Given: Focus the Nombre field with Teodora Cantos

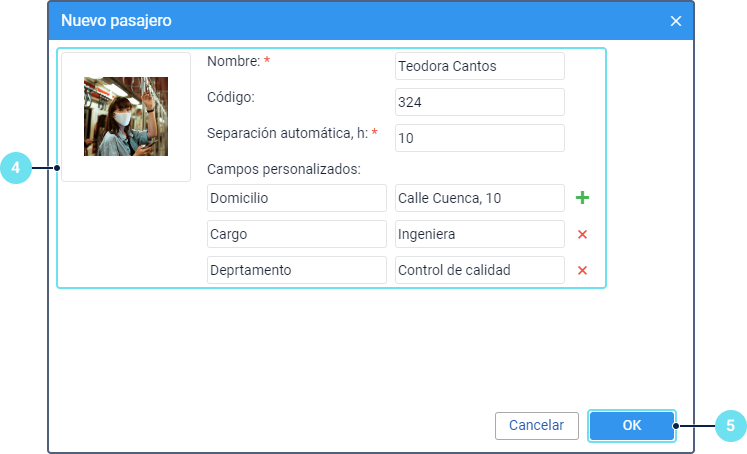Looking at the screenshot, I should [480, 66].
